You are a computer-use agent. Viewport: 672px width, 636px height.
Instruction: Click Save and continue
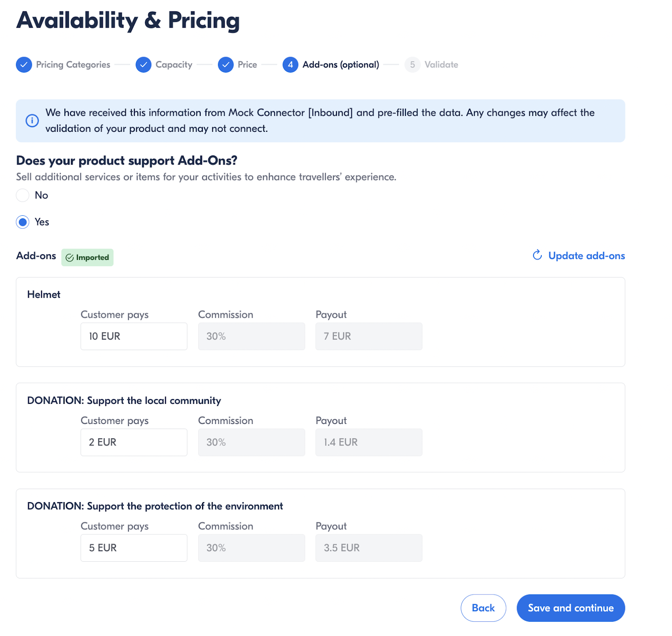point(570,608)
